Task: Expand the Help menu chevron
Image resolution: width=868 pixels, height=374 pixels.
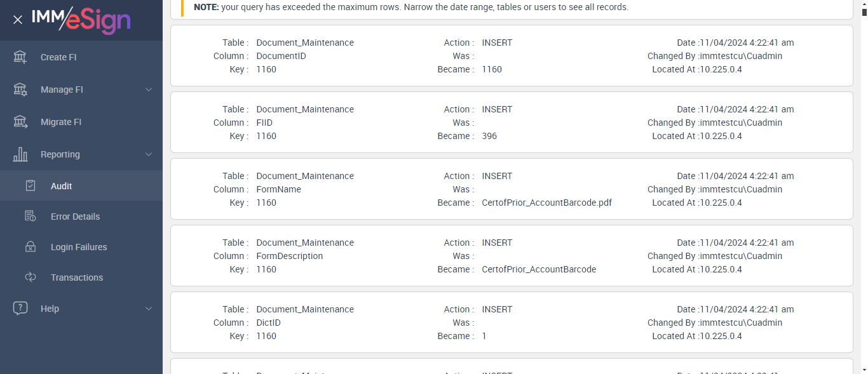Action: click(x=149, y=309)
